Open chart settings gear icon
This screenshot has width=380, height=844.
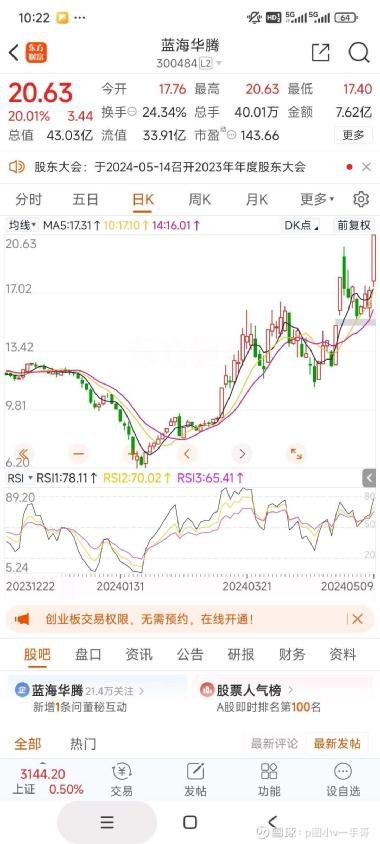361,199
